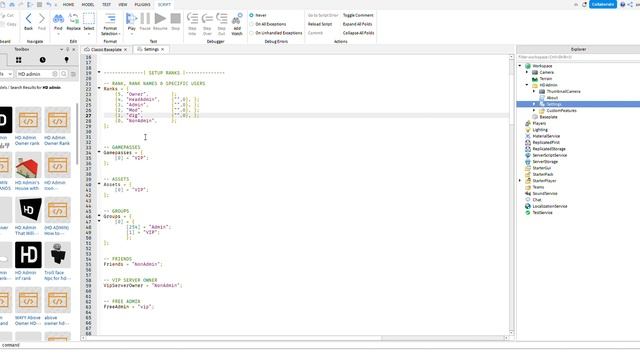Click the share icon near Collaborate
The width and height of the screenshot is (640, 360).
point(630,4)
